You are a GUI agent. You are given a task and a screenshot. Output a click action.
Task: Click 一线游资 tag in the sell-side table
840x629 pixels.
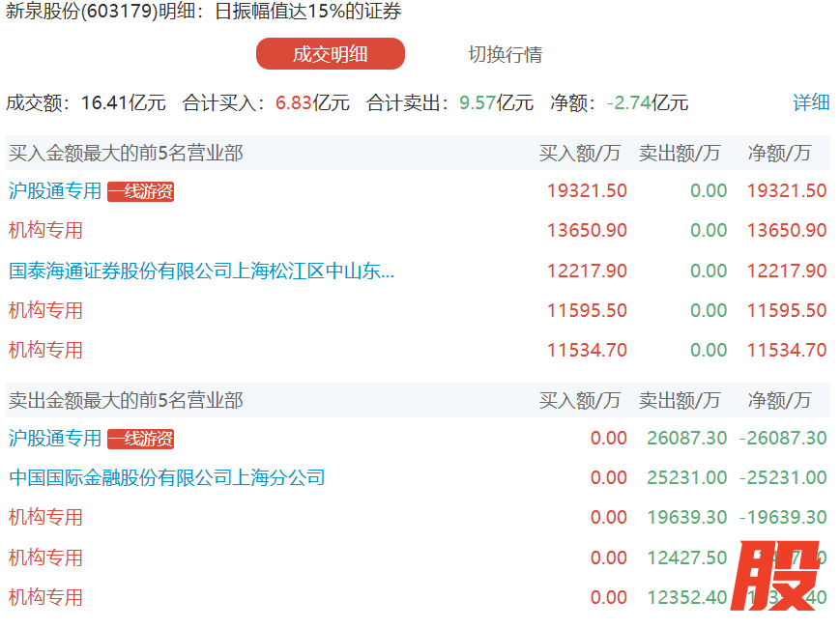point(140,439)
